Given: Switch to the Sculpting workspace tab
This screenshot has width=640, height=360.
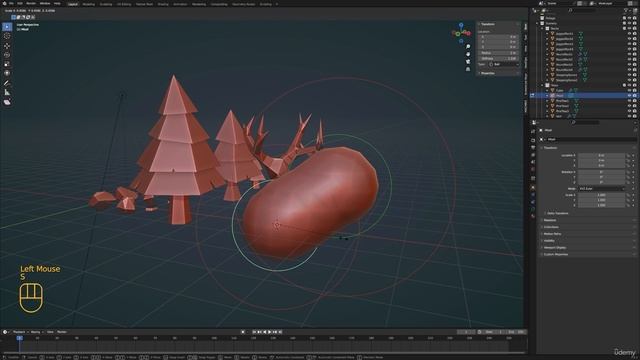Looking at the screenshot, I should pyautogui.click(x=106, y=4).
